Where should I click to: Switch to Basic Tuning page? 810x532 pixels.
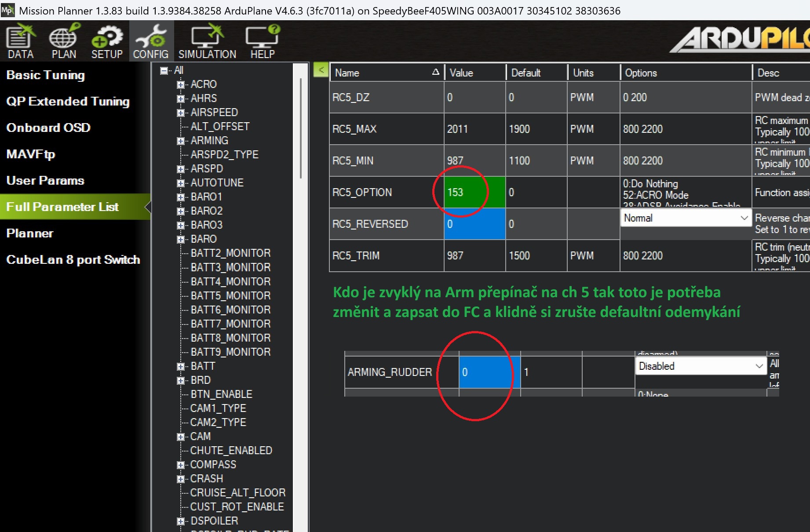(46, 75)
